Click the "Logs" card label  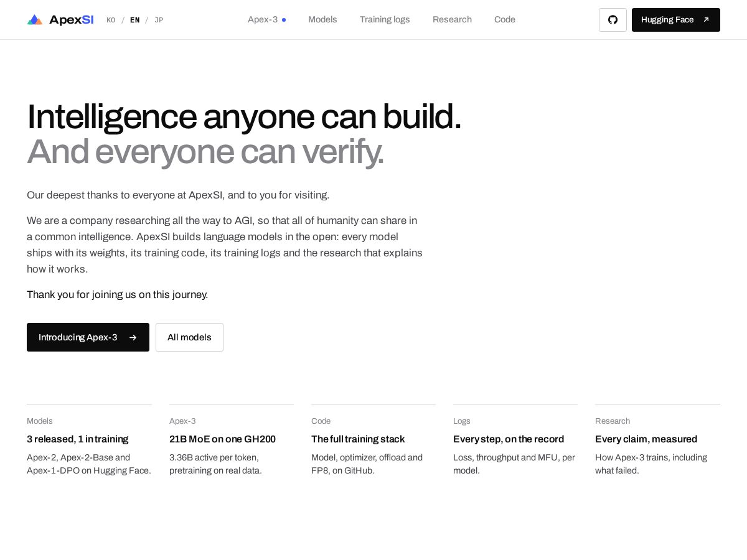point(462,421)
